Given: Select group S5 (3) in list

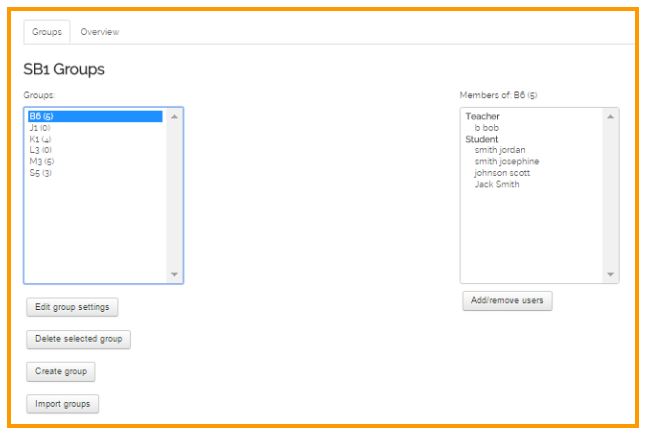Looking at the screenshot, I should tap(95, 173).
